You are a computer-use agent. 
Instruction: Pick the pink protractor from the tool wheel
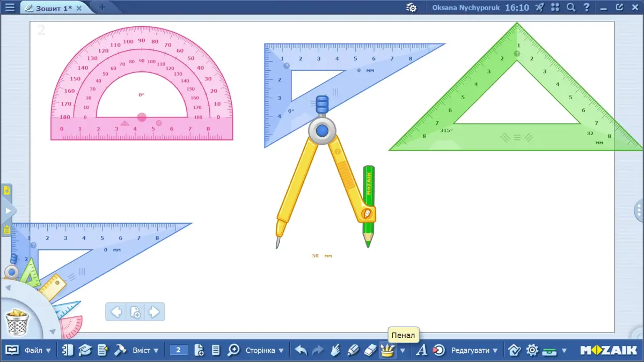(x=72, y=326)
